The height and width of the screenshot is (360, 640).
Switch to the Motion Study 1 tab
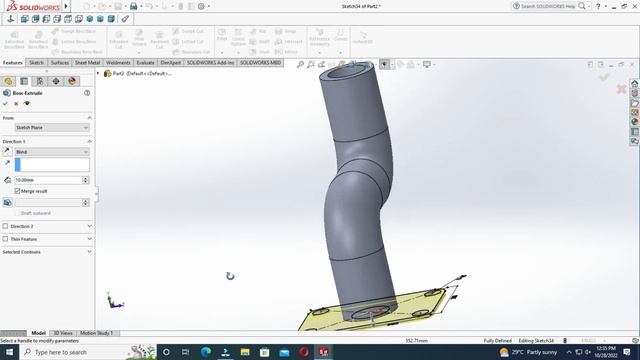[x=96, y=333]
